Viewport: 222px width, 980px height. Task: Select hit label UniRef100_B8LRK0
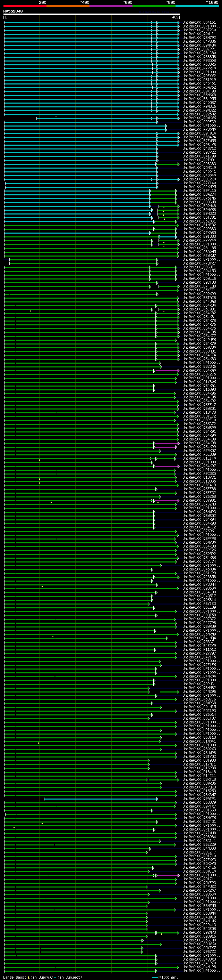(199, 179)
